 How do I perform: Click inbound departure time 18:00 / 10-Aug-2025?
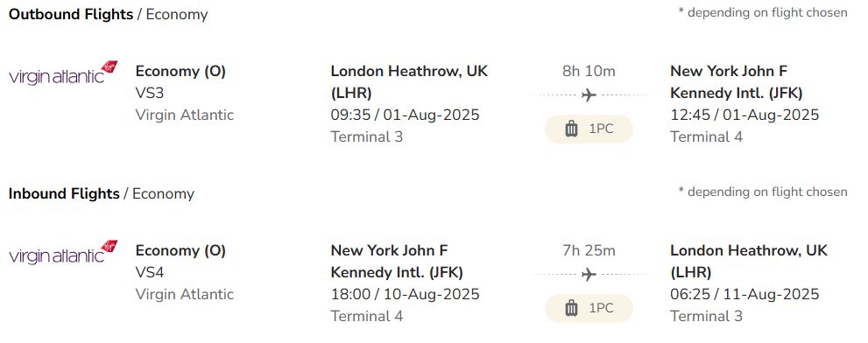tap(406, 294)
